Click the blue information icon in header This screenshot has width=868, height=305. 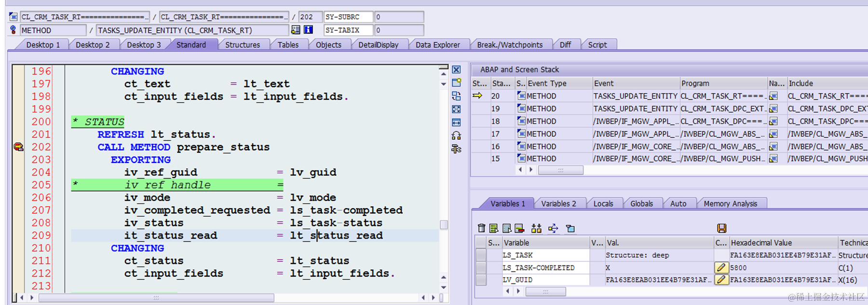tap(308, 30)
